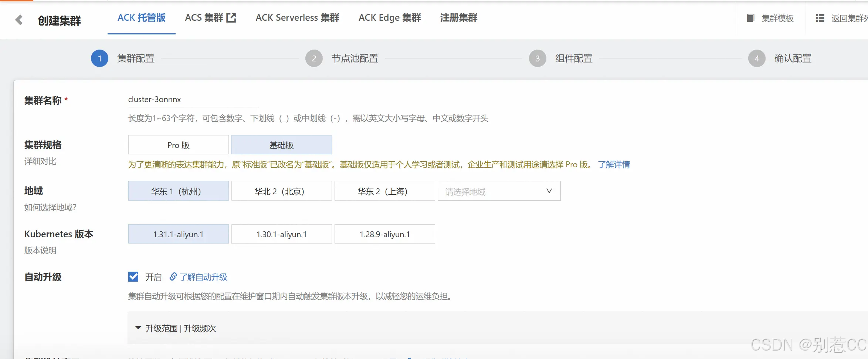Viewport: 868px width, 359px height.
Task: Click step 2 节点池配置
Action: (x=342, y=58)
